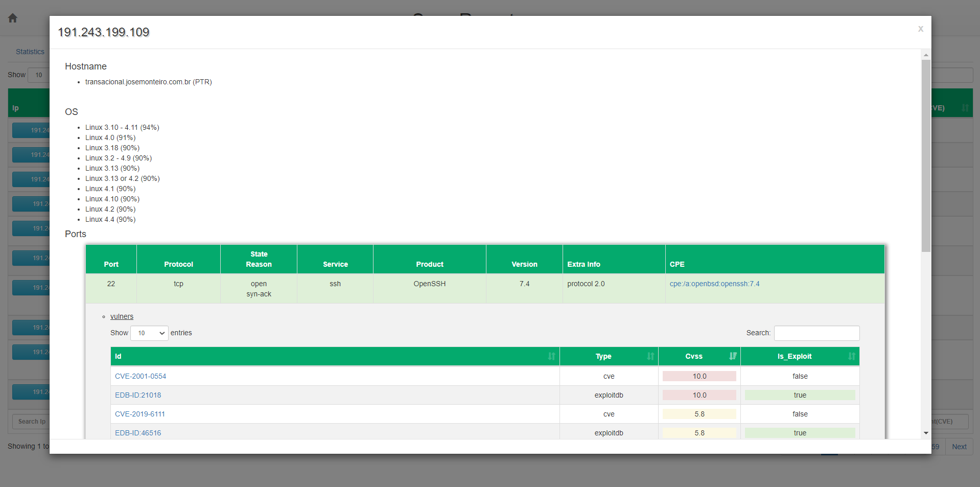The image size is (980, 487).
Task: Click the modal scrollbar down arrow
Action: [x=926, y=433]
